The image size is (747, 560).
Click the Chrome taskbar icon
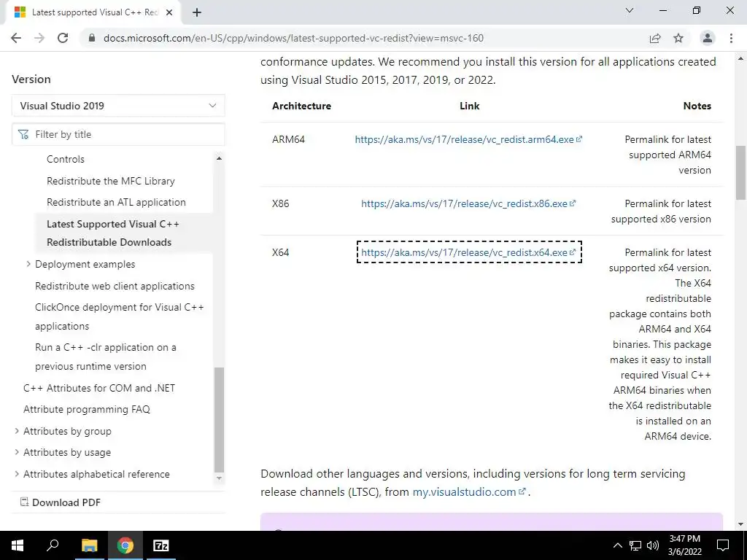(125, 545)
